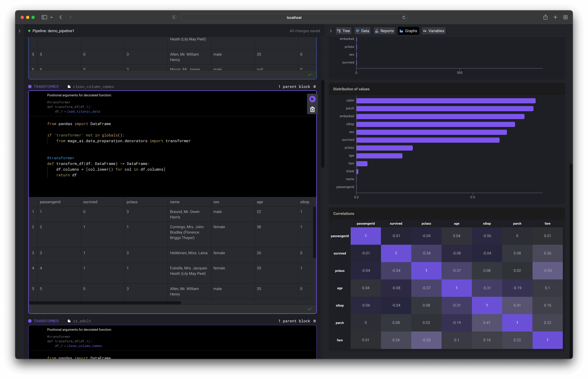Screen dimensions: 588x379
Task: Collapse the right side panel chevron
Action: pyautogui.click(x=331, y=31)
